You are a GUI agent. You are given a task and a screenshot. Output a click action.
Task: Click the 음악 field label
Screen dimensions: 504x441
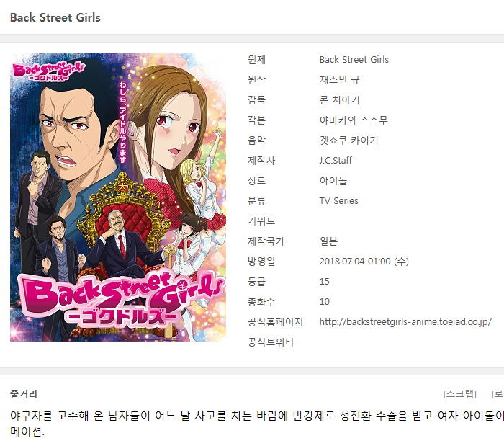click(256, 141)
